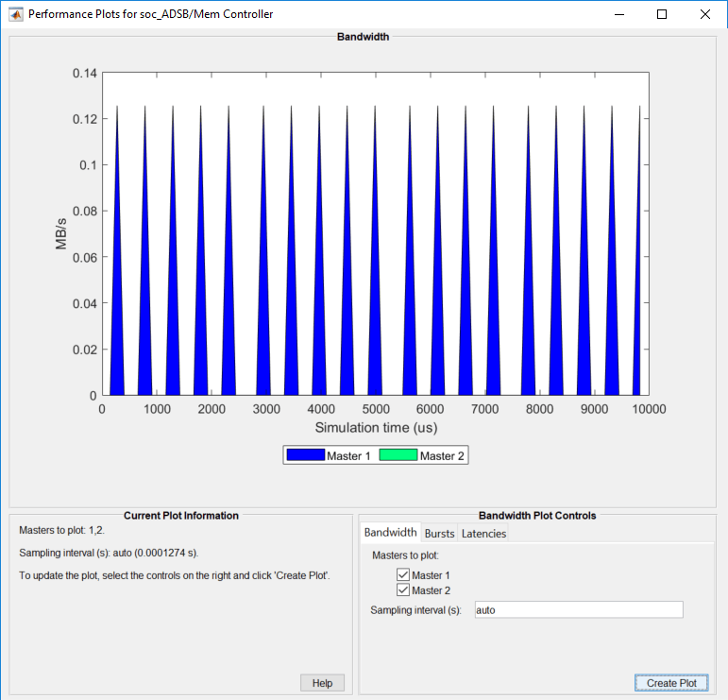
Task: Uncheck the Master 2 checkbox
Action: click(403, 590)
